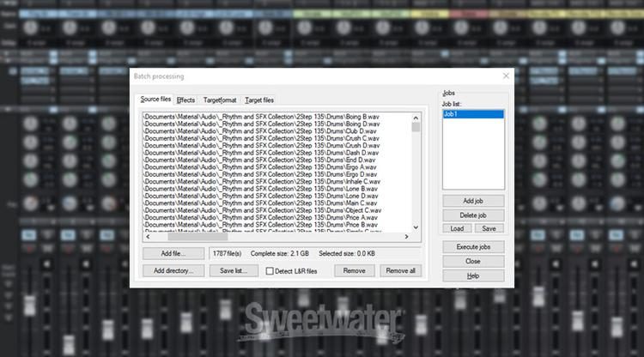Click the Add file... button

(x=173, y=254)
